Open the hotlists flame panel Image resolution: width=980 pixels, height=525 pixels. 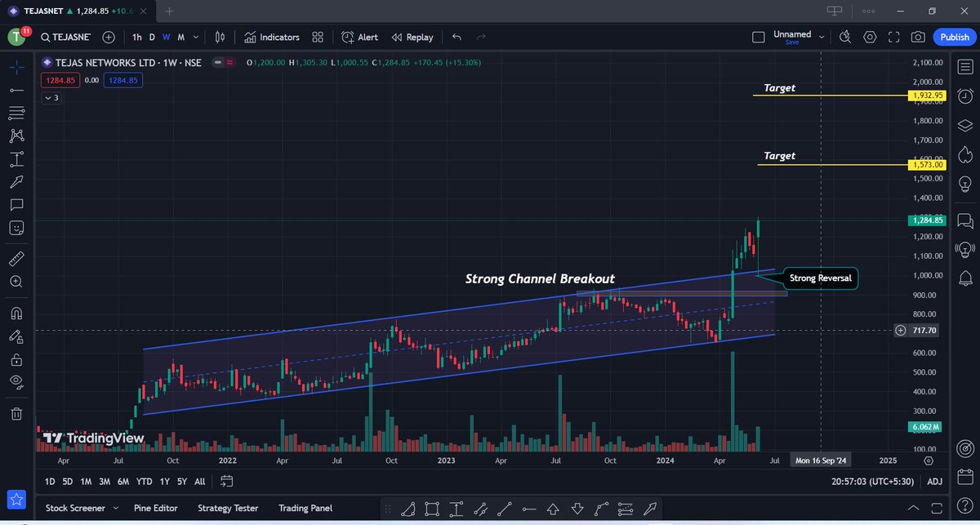[x=964, y=154]
